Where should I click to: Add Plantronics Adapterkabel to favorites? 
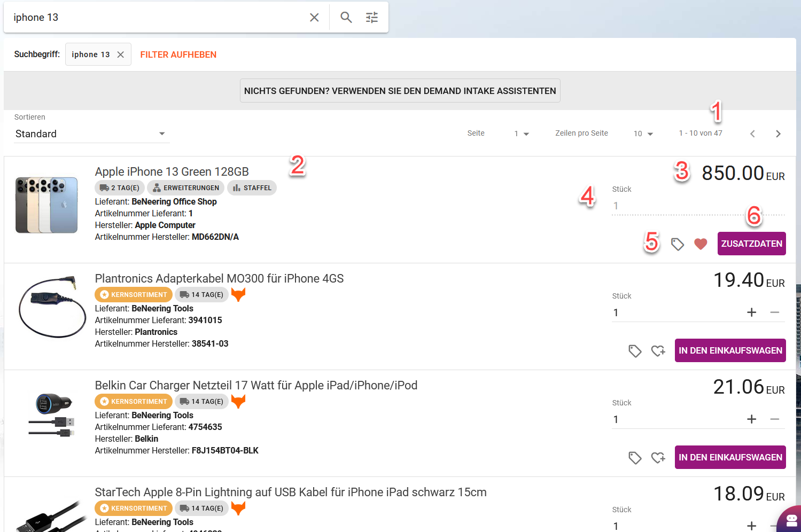tap(658, 351)
